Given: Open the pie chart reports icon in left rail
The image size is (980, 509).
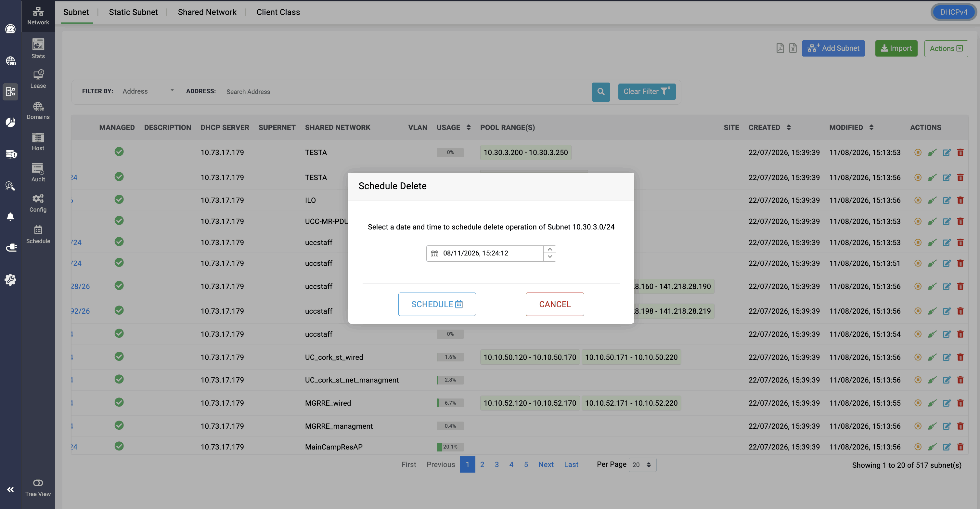Looking at the screenshot, I should coord(10,123).
